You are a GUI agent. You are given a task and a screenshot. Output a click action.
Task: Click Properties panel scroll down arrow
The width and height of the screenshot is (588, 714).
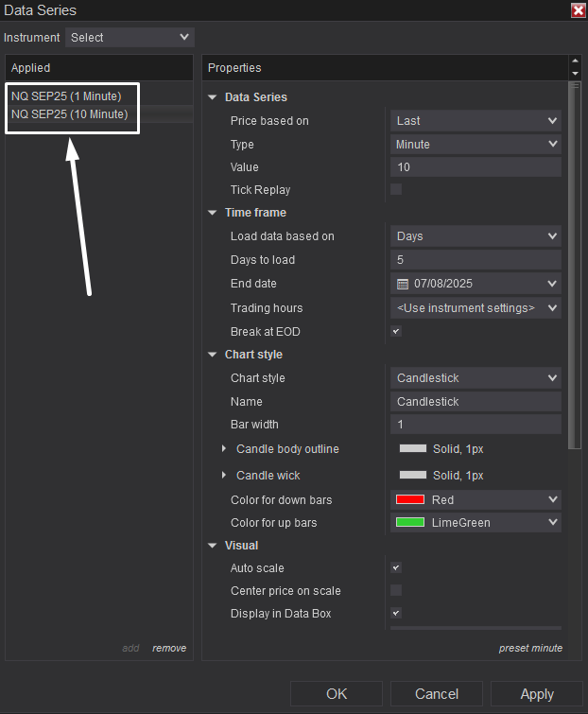pyautogui.click(x=576, y=74)
